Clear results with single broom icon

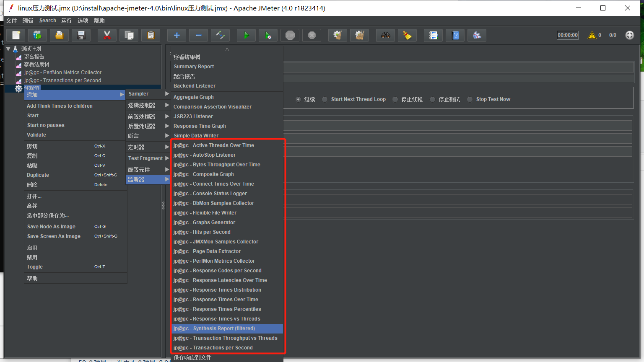coord(338,36)
